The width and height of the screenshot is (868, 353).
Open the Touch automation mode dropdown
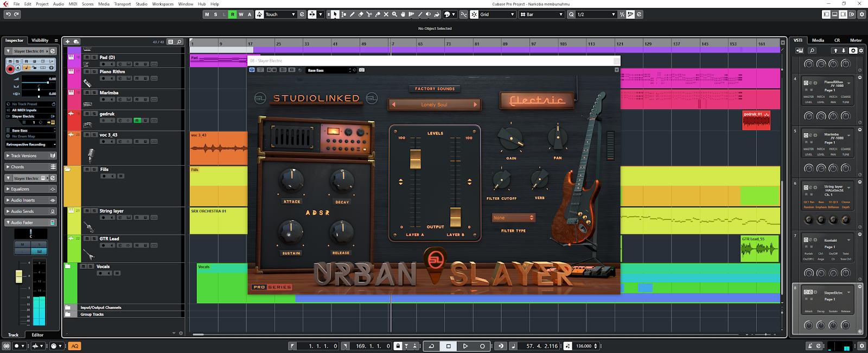pos(280,15)
